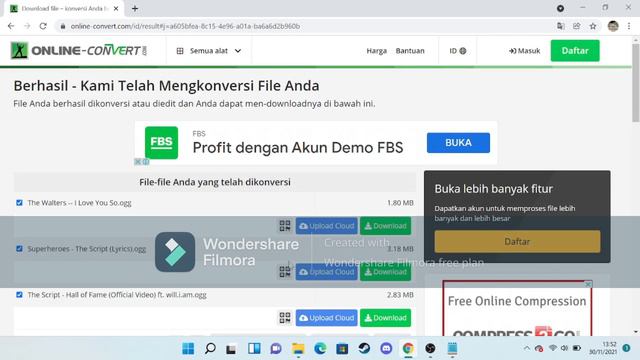The image size is (640, 360).
Task: Click the BUKA button on FBS ad
Action: pyautogui.click(x=458, y=143)
